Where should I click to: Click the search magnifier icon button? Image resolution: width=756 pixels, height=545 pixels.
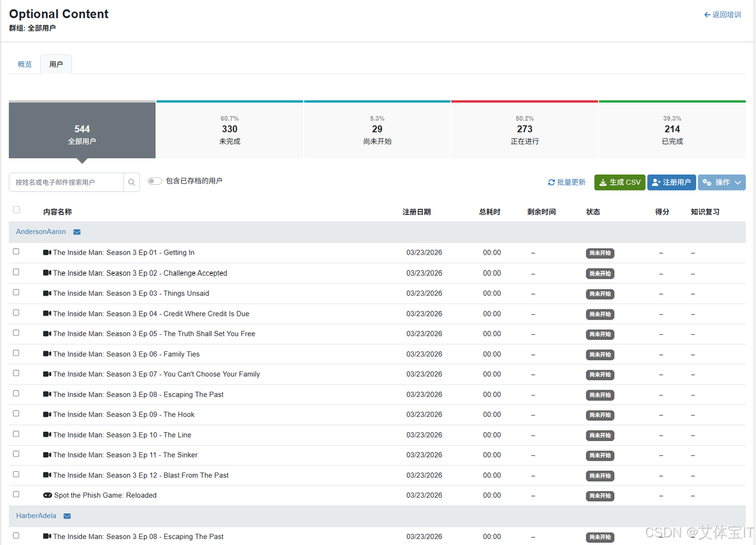pos(132,182)
